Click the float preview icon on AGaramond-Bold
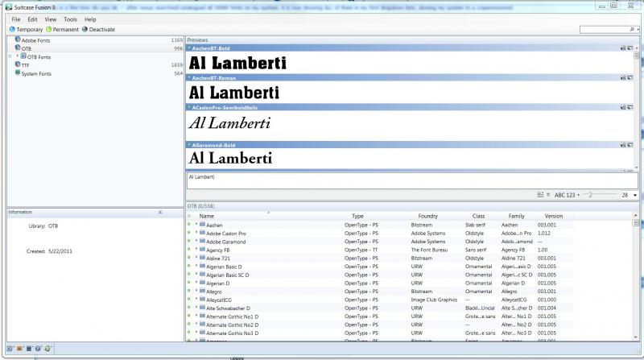The width and height of the screenshot is (644, 360). [630, 145]
